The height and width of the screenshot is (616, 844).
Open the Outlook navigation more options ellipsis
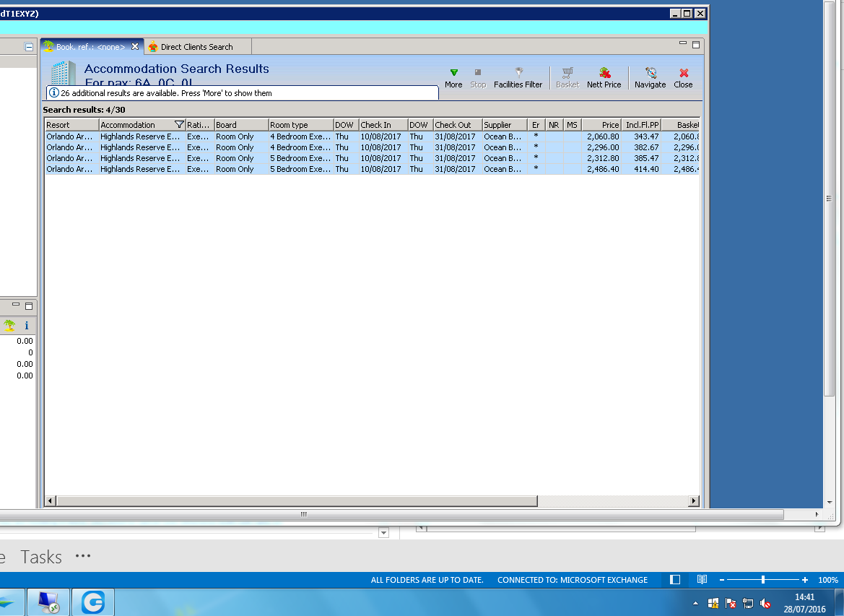[83, 555]
